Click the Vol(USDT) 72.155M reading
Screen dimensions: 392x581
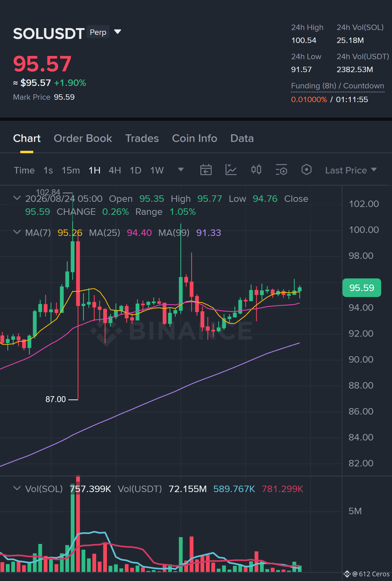coord(188,489)
